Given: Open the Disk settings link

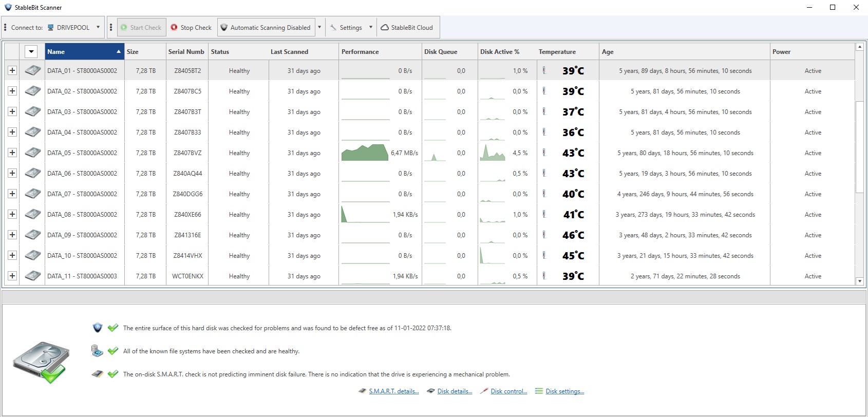Looking at the screenshot, I should point(565,391).
